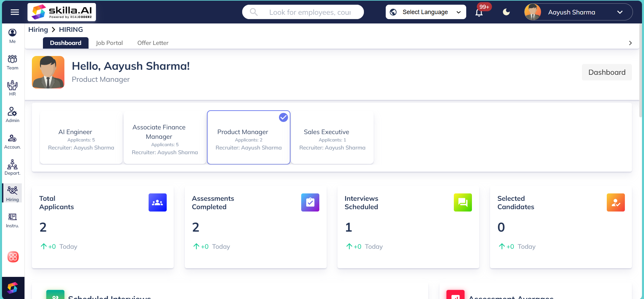Open the Instructor sidebar section
Image resolution: width=644 pixels, height=299 pixels.
coord(12,220)
